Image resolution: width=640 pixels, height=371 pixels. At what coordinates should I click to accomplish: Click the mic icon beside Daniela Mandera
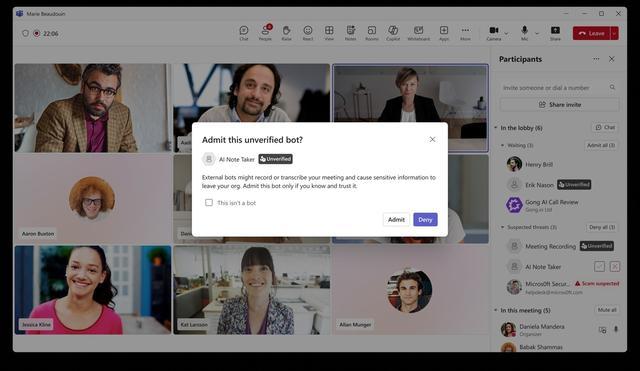click(x=616, y=329)
